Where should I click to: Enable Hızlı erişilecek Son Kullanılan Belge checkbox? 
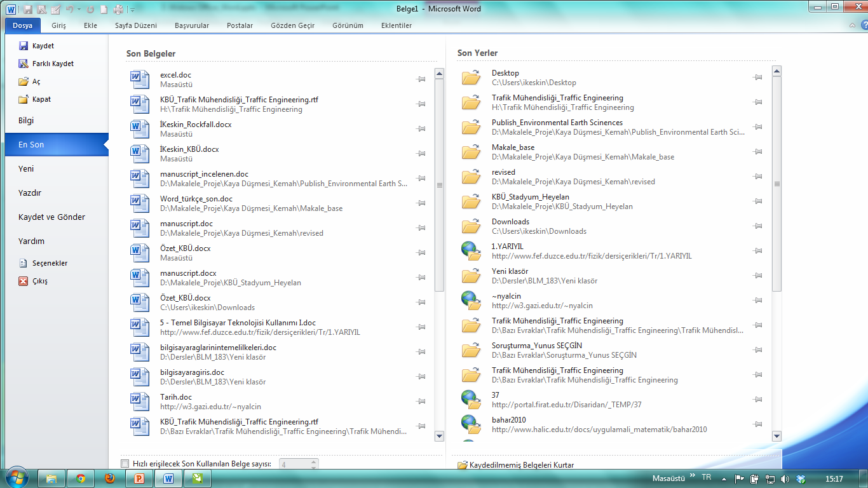[x=125, y=464]
